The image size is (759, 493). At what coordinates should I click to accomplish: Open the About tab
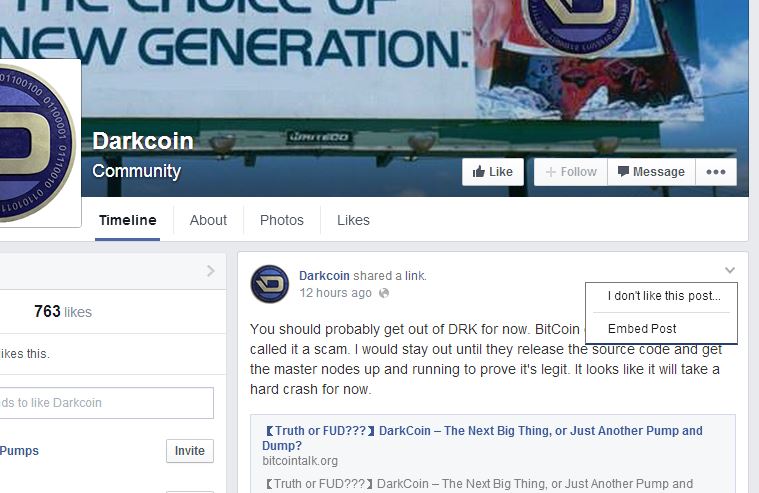(x=208, y=220)
